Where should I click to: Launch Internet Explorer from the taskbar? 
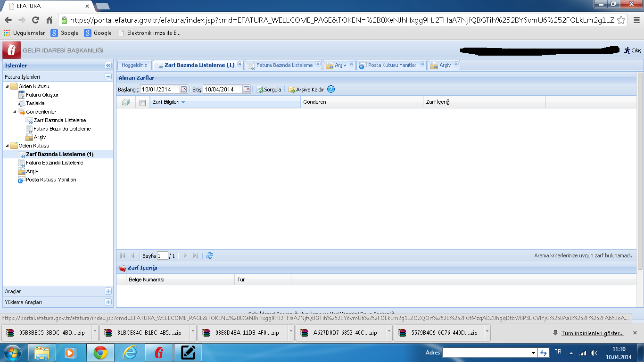click(x=130, y=352)
